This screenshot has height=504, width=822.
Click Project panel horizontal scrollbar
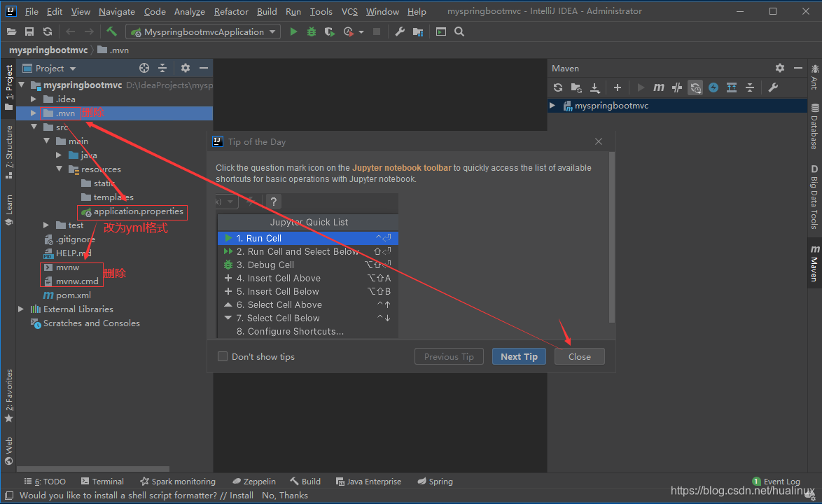point(93,469)
